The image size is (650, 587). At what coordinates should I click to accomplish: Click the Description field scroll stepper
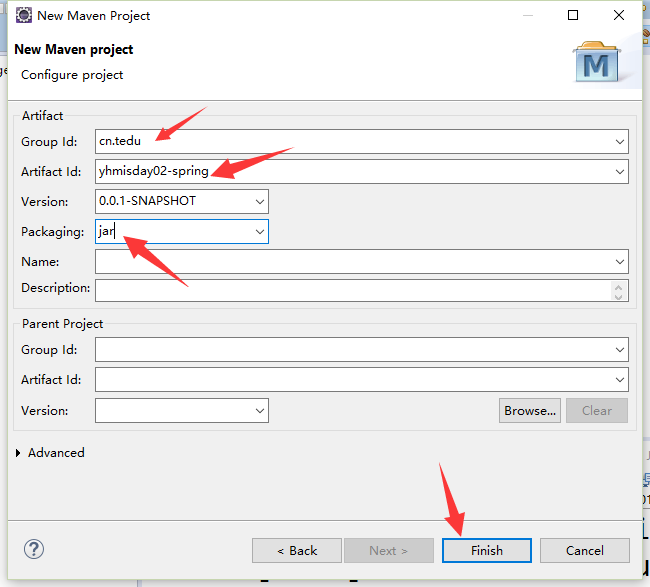click(618, 291)
